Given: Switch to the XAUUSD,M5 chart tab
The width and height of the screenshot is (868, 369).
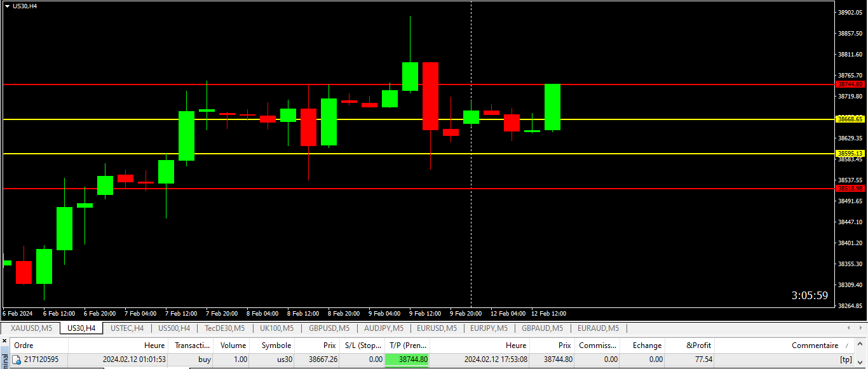Looking at the screenshot, I should pyautogui.click(x=31, y=328).
